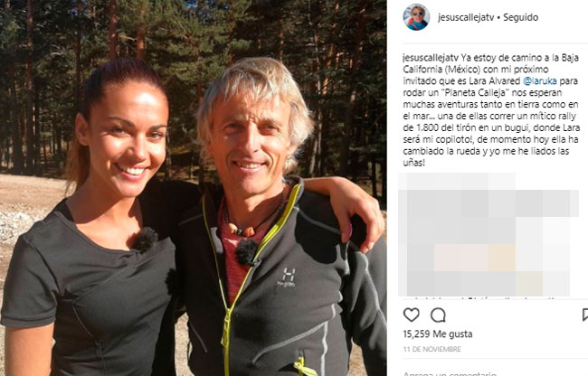This screenshot has height=376, width=588.
Task: Save the post with the bookmark icon
Action: coord(585,315)
